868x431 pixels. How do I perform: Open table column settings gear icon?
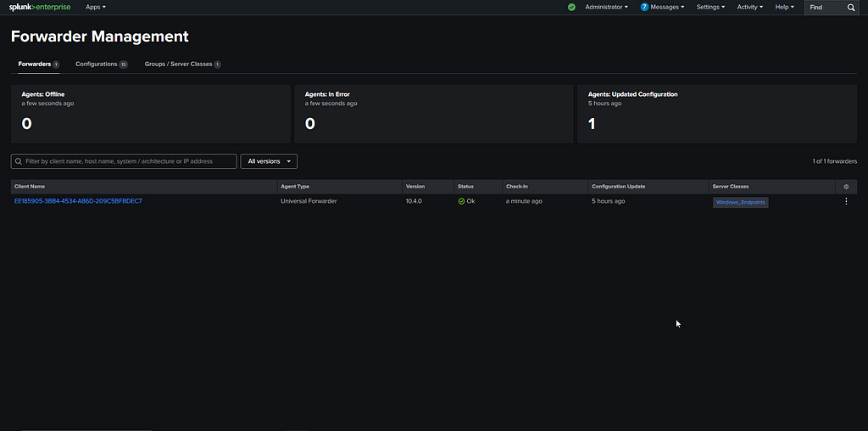click(846, 187)
